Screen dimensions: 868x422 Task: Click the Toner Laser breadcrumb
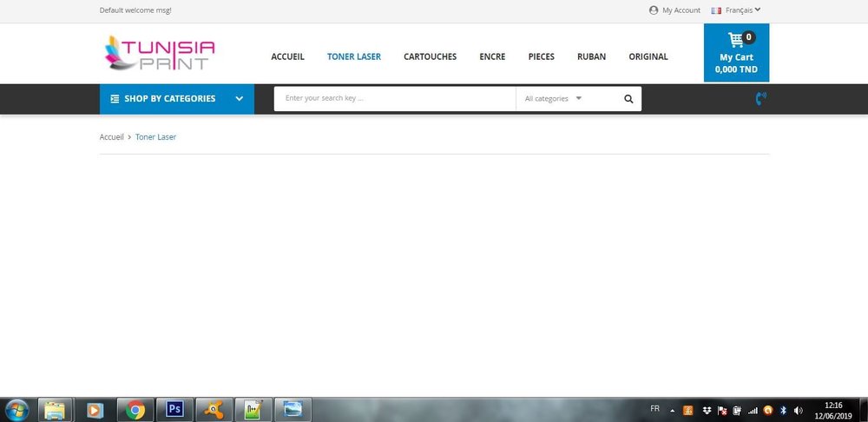click(x=155, y=137)
